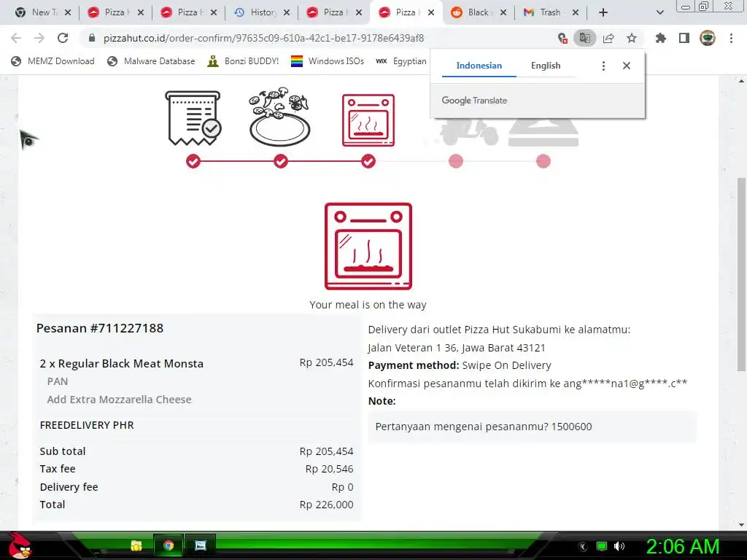The width and height of the screenshot is (747, 560).
Task: Click the FREEDELIVERY PHR promo code text
Action: tap(87, 425)
